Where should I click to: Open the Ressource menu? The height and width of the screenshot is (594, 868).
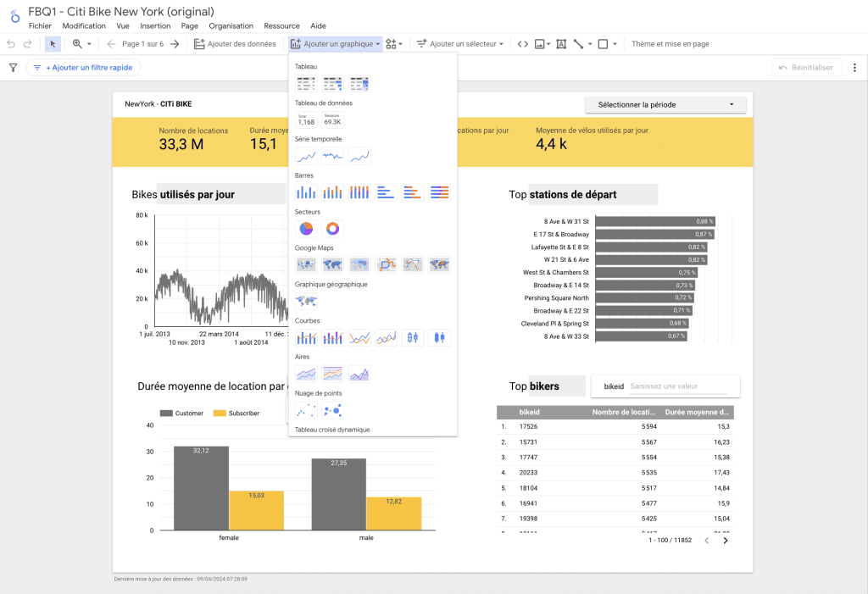[x=281, y=25]
